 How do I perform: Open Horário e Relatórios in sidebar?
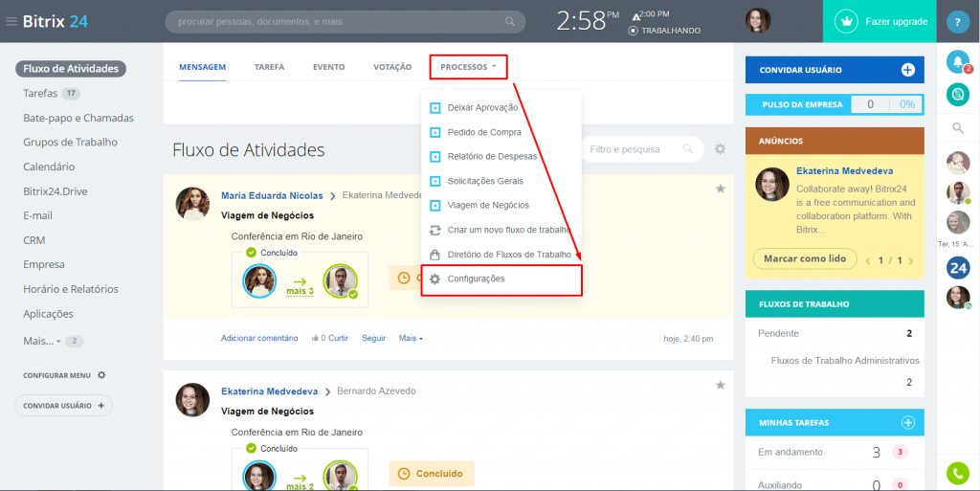click(x=71, y=289)
